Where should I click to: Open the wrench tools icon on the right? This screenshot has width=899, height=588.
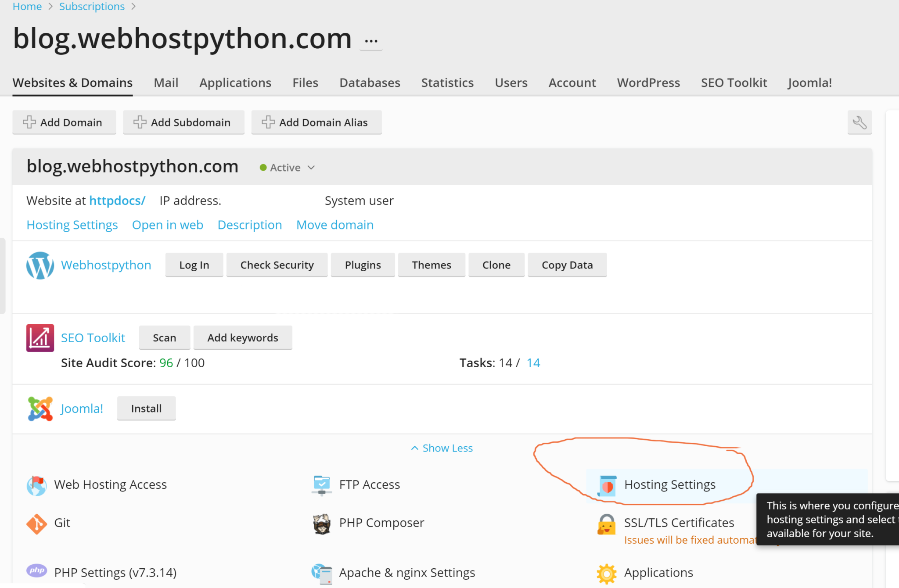(x=860, y=122)
